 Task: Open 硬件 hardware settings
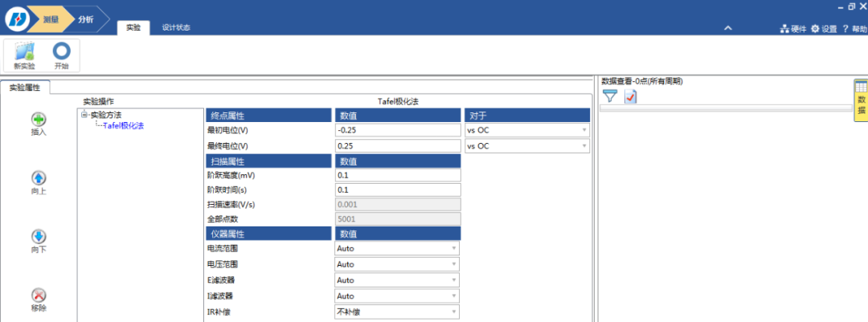792,29
